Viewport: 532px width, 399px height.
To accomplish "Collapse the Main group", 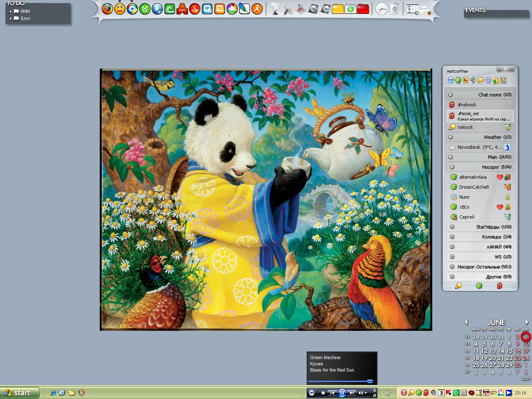I will tap(450, 157).
